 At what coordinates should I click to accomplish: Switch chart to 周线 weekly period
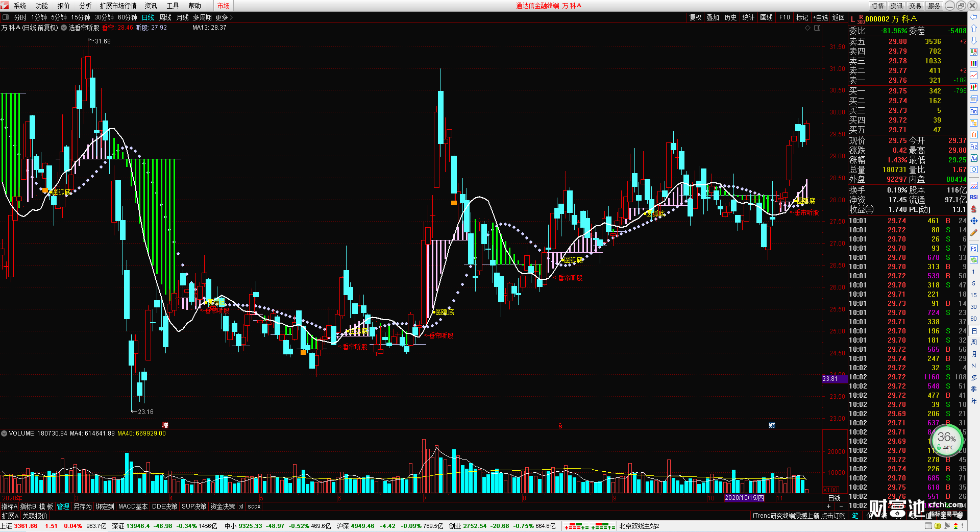click(x=165, y=17)
